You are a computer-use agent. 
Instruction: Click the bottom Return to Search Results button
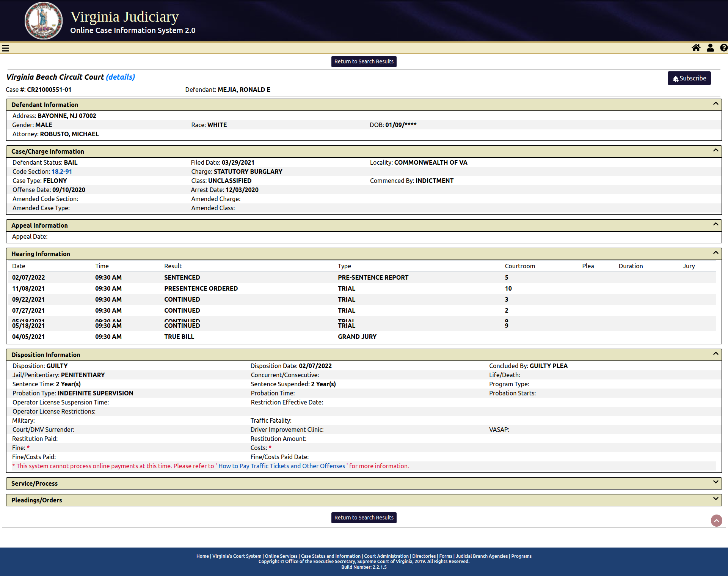(364, 518)
